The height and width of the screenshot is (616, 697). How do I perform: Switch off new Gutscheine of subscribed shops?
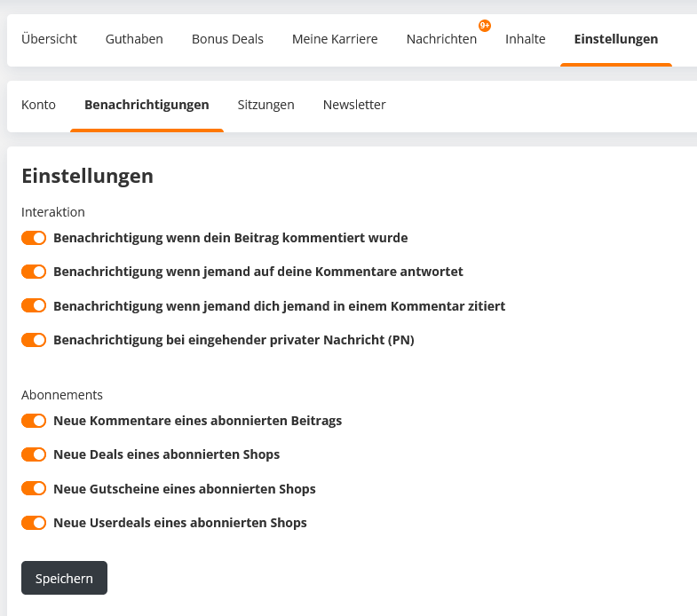pos(34,488)
